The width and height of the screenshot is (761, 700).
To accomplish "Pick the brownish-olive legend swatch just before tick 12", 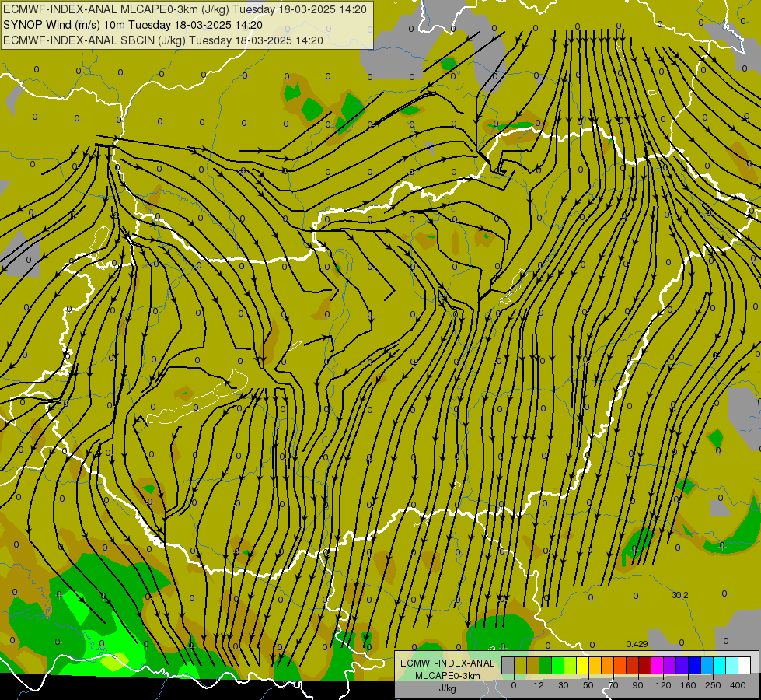I will 533,665.
